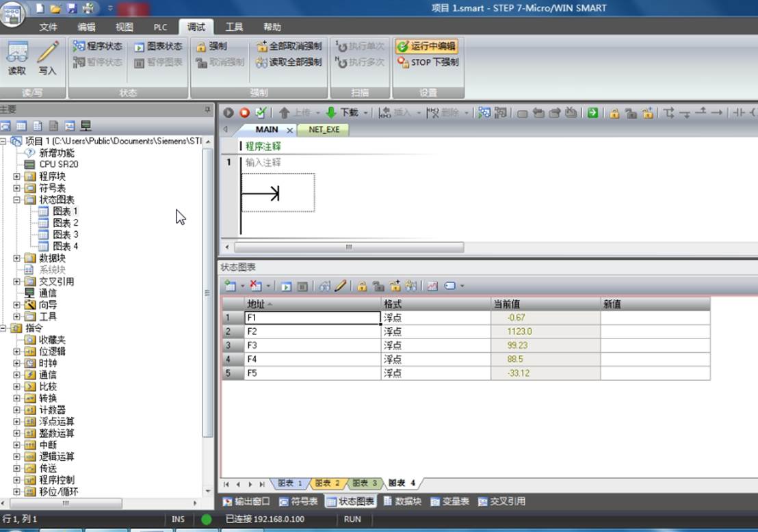Screen dimensions: 758x532
Task: Expand the 浮点运算 instruction folder
Action: (17, 421)
